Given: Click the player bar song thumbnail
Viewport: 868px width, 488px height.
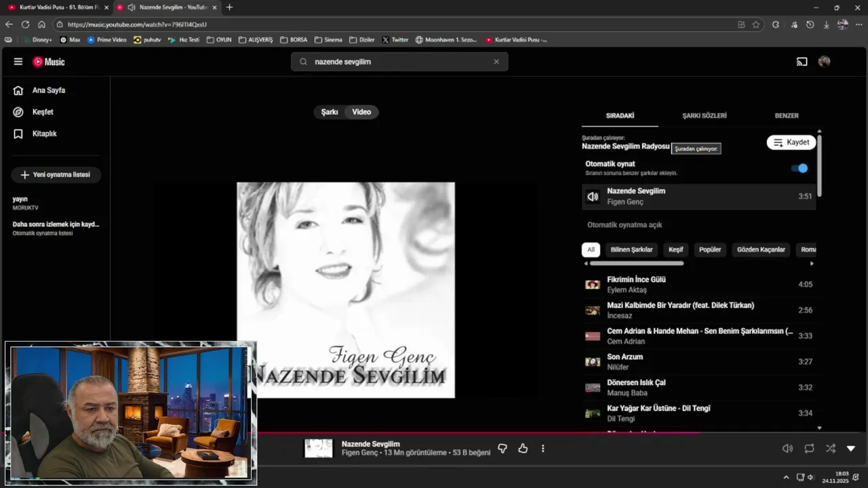Looking at the screenshot, I should (319, 448).
